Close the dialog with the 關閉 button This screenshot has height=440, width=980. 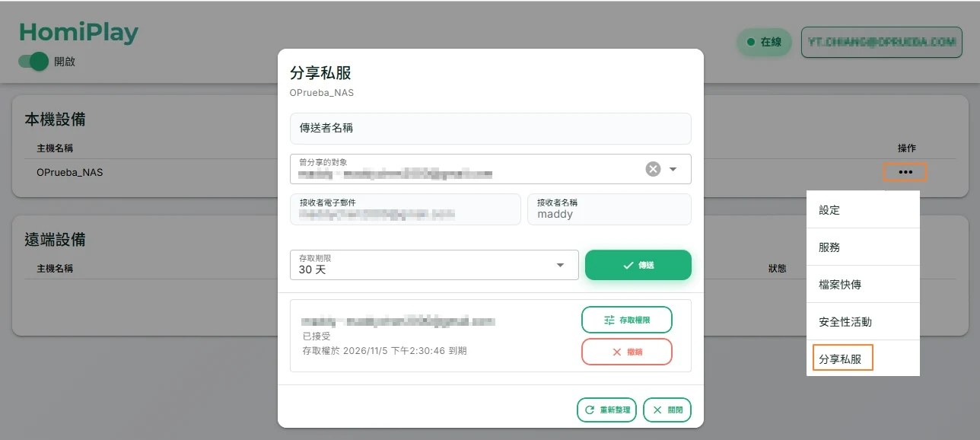(667, 410)
